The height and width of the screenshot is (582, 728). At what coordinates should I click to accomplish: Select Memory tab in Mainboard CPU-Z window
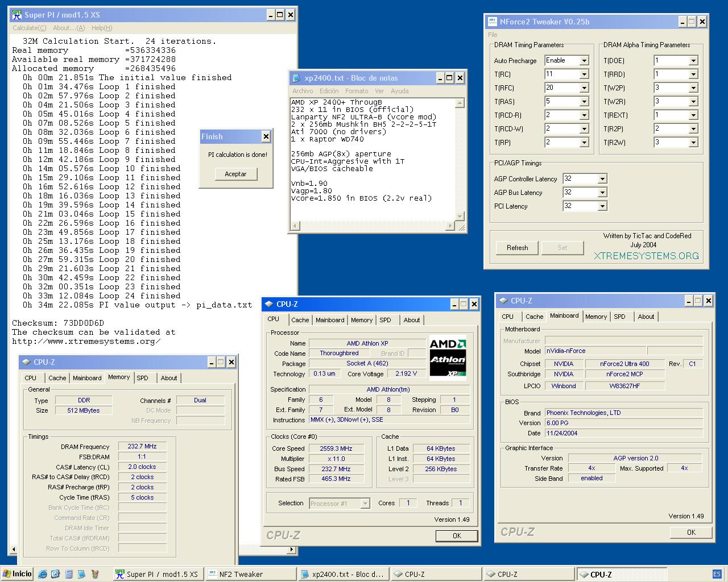(596, 317)
